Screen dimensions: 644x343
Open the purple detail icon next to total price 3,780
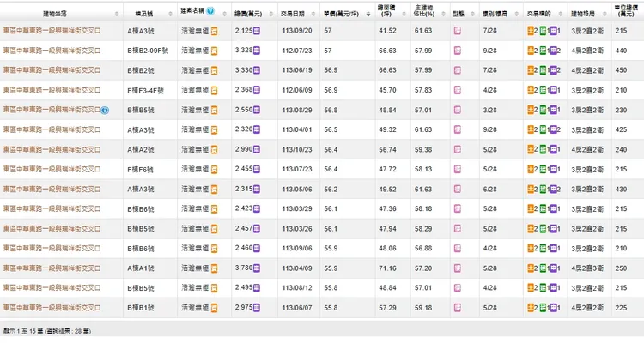tap(257, 268)
